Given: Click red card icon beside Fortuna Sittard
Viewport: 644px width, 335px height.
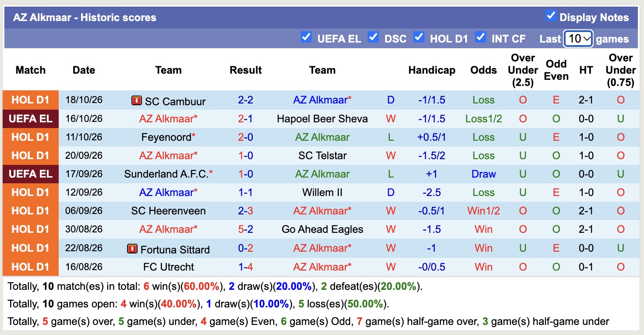Looking at the screenshot, I should [132, 249].
